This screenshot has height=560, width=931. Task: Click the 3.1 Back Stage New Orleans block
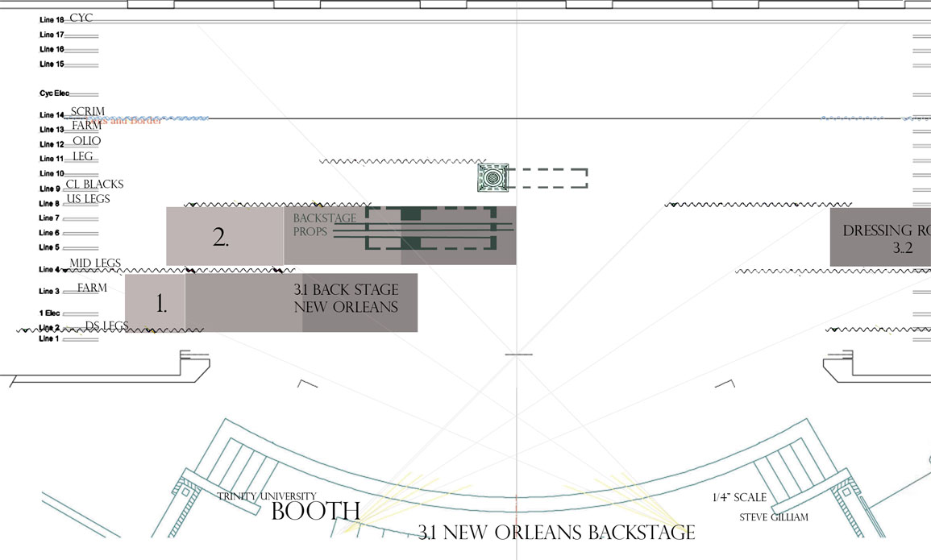346,299
